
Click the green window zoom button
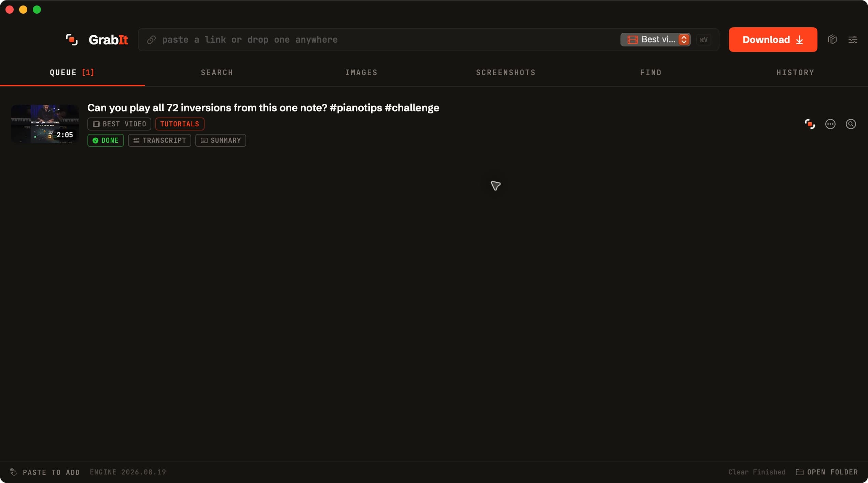click(x=37, y=10)
